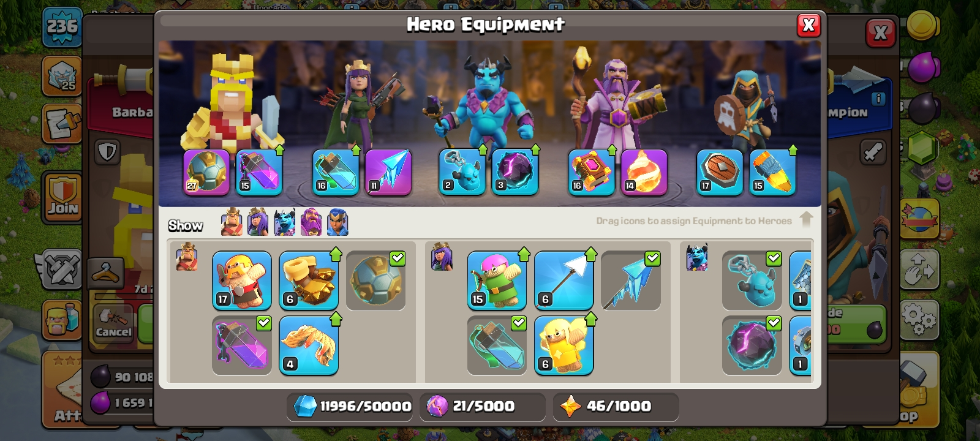Toggle Grand Warden filter in Show row
Image resolution: width=980 pixels, height=441 pixels.
(x=311, y=222)
